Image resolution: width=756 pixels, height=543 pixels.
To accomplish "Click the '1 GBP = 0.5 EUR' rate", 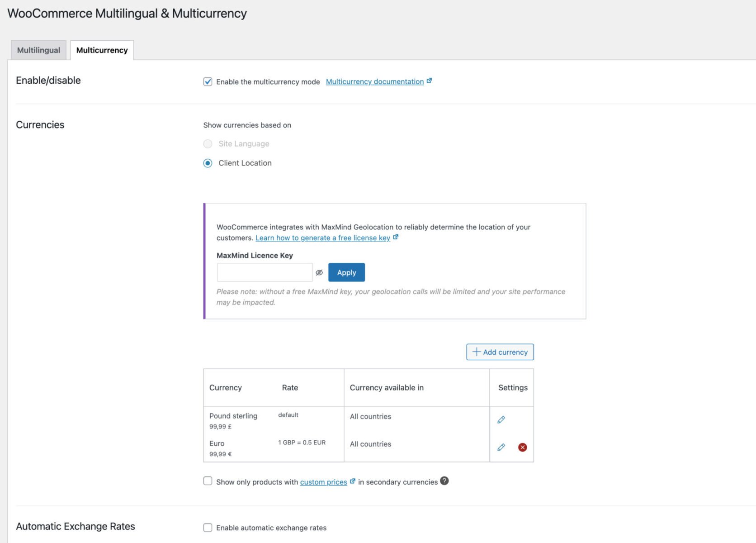I will tap(302, 443).
